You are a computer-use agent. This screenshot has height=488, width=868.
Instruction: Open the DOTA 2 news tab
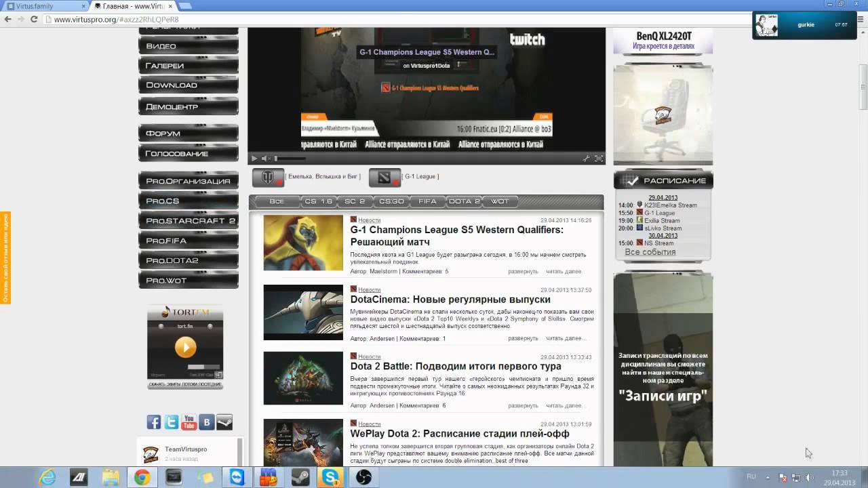tap(465, 201)
